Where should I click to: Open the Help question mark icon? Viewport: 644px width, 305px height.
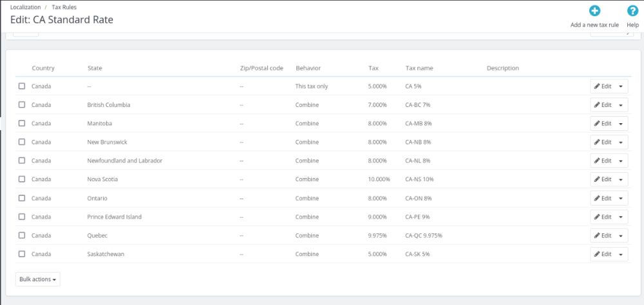632,11
